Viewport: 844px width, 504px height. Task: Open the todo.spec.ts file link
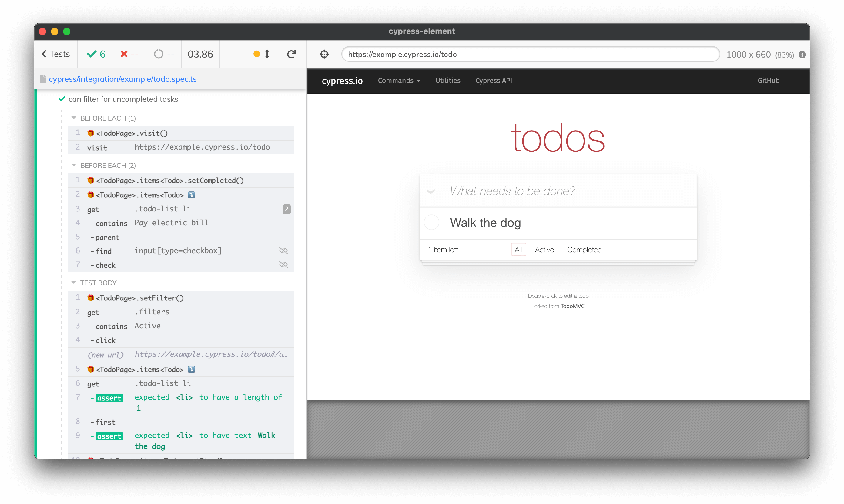coord(123,79)
